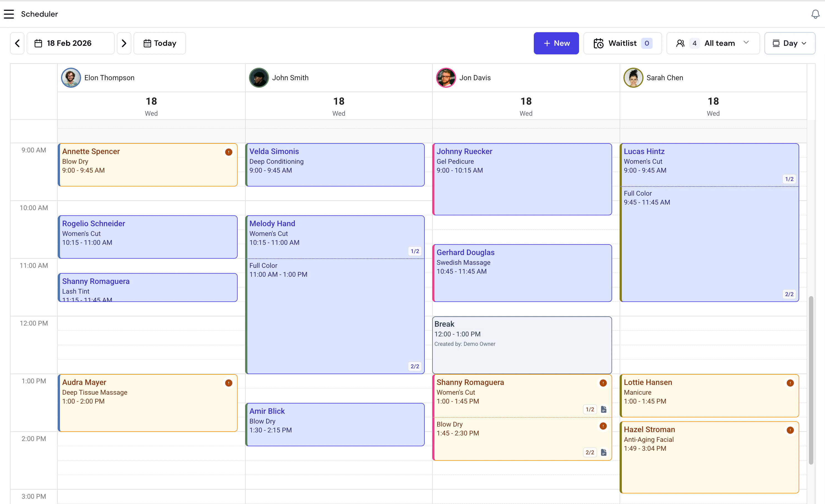Open the Day view switcher dropdown
Image resolution: width=825 pixels, height=504 pixels.
pyautogui.click(x=789, y=43)
